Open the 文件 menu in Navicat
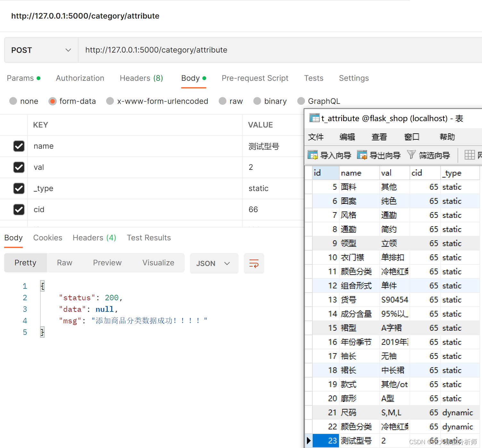Screen dimensions: 482x448 [x=316, y=137]
